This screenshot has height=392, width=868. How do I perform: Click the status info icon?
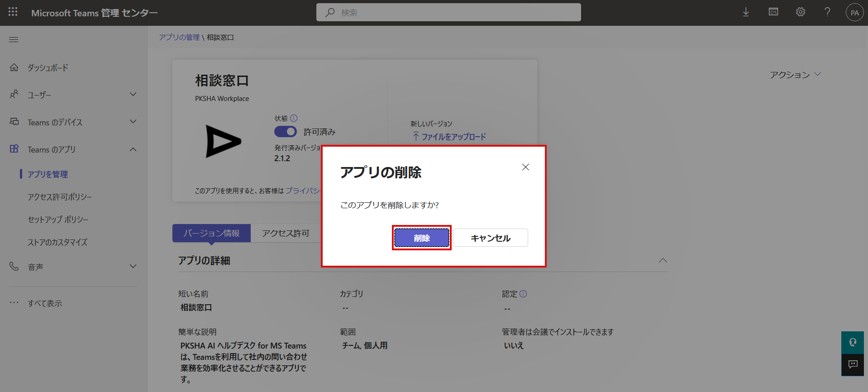(x=294, y=118)
